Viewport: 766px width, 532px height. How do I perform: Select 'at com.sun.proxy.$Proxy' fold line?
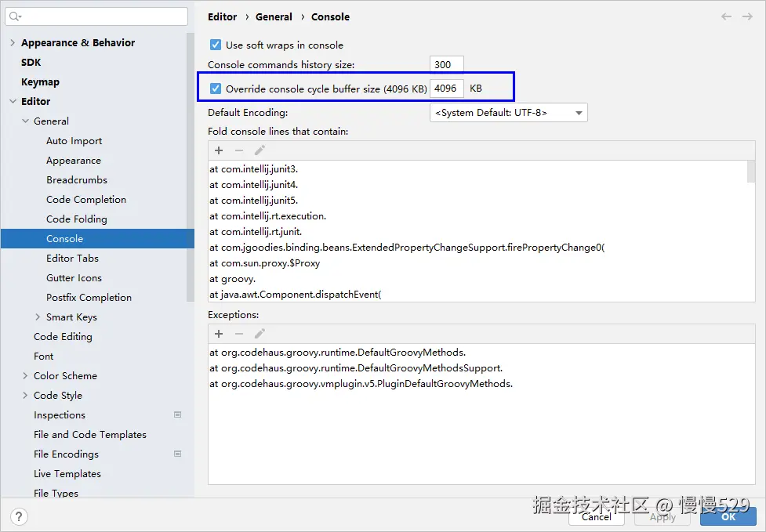pos(265,263)
